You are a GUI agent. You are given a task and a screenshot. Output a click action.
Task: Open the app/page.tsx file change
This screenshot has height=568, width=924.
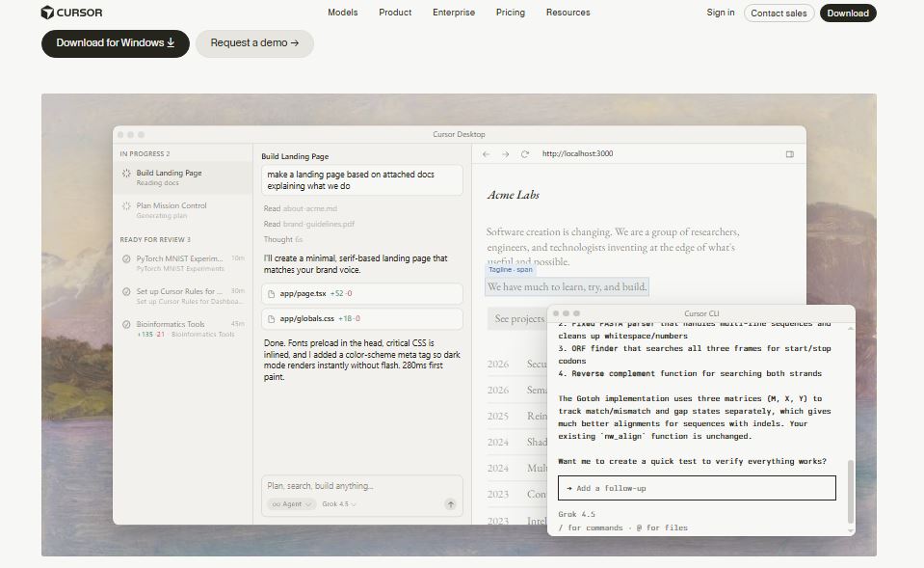(362, 294)
